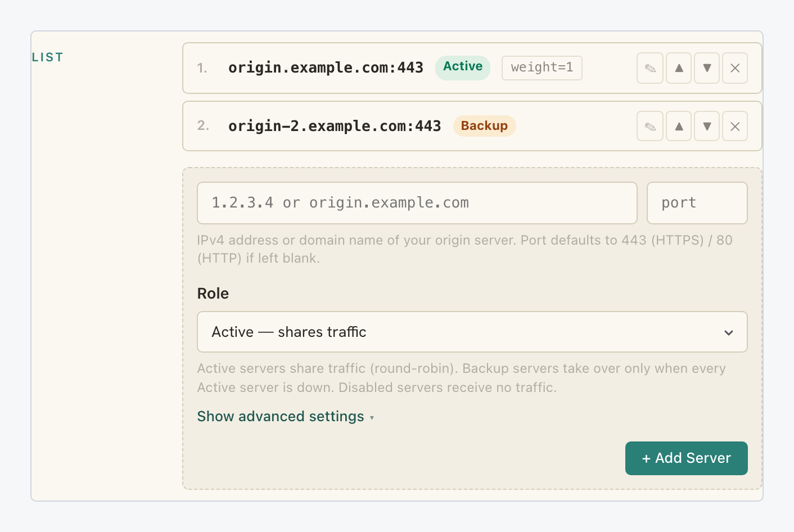Viewport: 794px width, 532px height.
Task: Click the Role field label
Action: (x=213, y=294)
